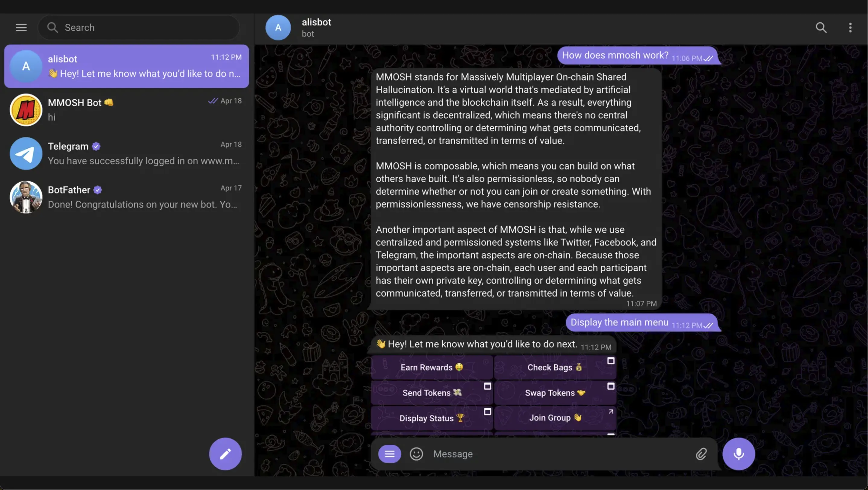Switch to the BotFather chat

(x=126, y=197)
